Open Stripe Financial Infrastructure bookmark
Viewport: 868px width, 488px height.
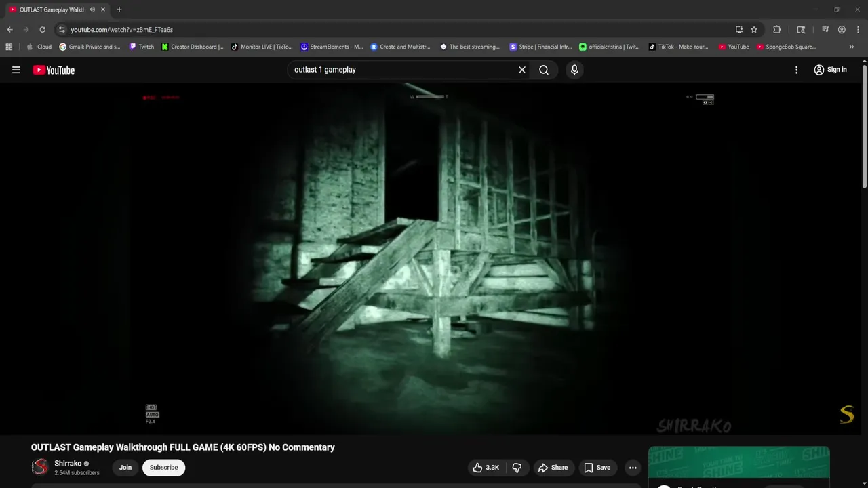(x=540, y=47)
